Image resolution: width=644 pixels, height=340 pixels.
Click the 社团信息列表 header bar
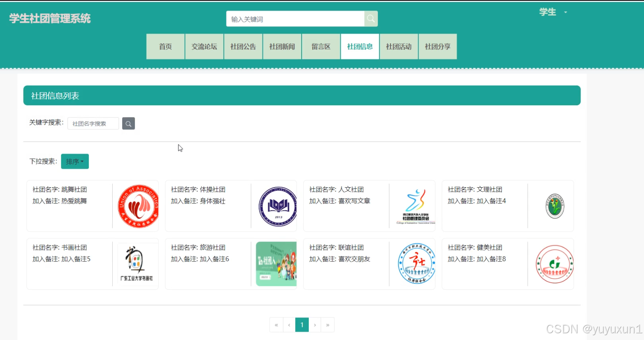click(302, 95)
